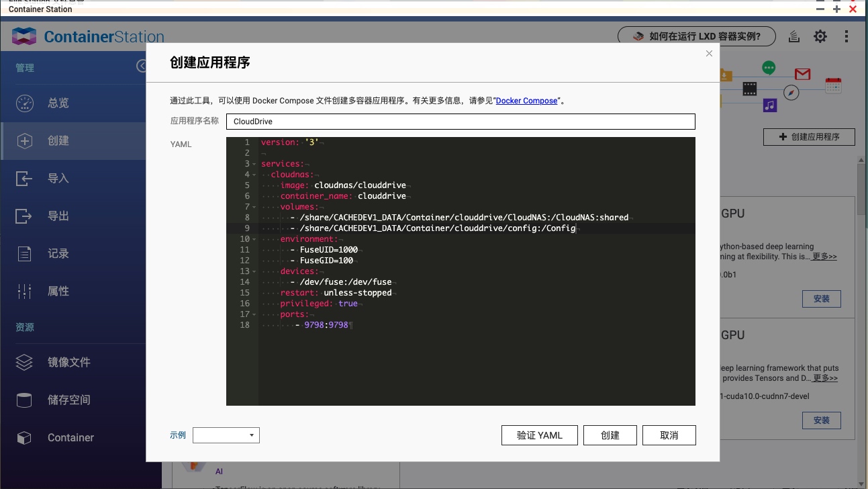This screenshot has height=489, width=868.
Task: Click the restart: unless-stopped line
Action: pyautogui.click(x=336, y=293)
